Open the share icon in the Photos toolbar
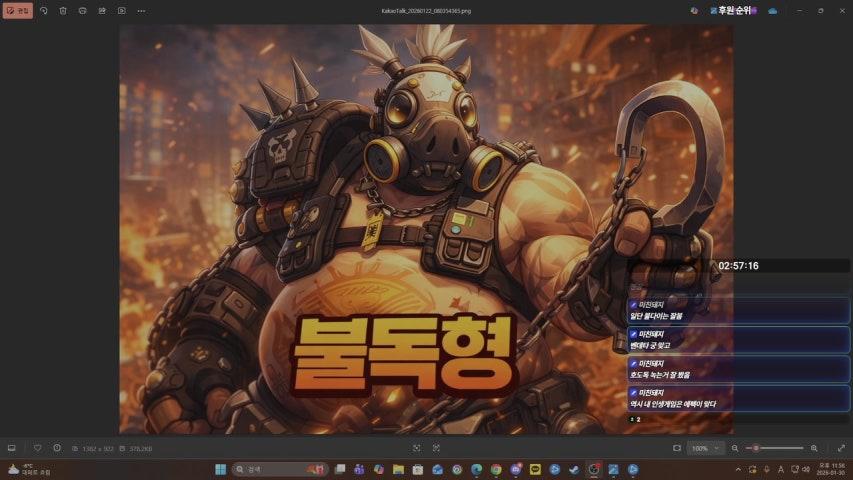Screen dimensions: 853x480 tap(102, 10)
